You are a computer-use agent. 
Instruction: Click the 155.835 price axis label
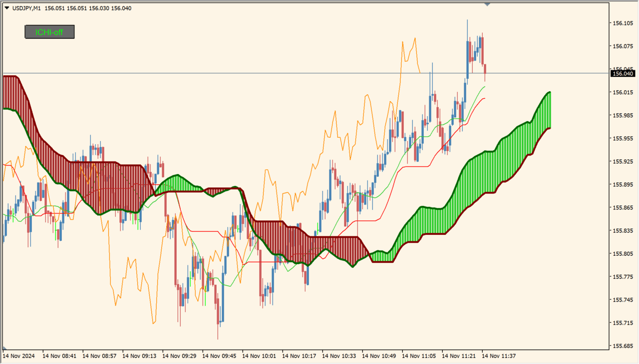coord(622,231)
